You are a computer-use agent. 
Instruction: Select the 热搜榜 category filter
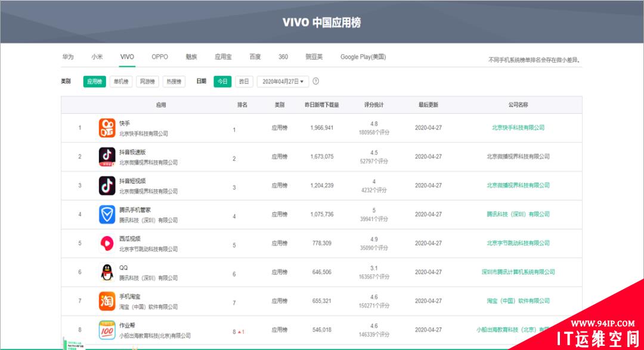pos(174,81)
